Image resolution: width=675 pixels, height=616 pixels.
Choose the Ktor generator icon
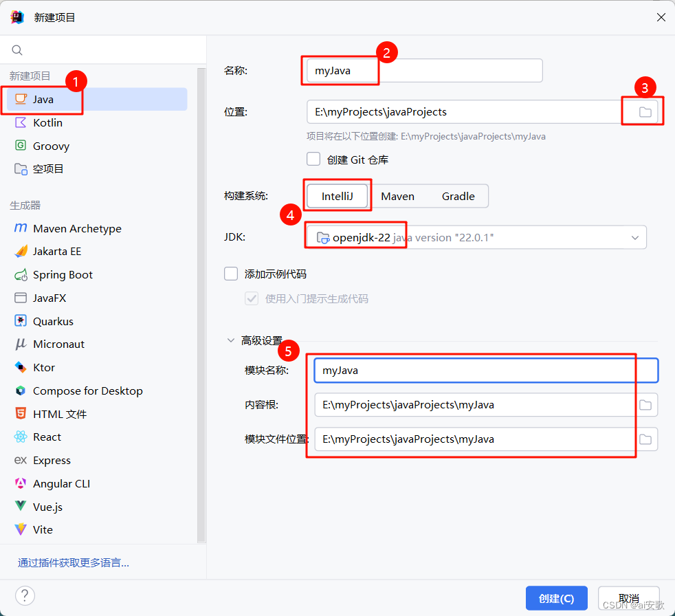(x=21, y=367)
